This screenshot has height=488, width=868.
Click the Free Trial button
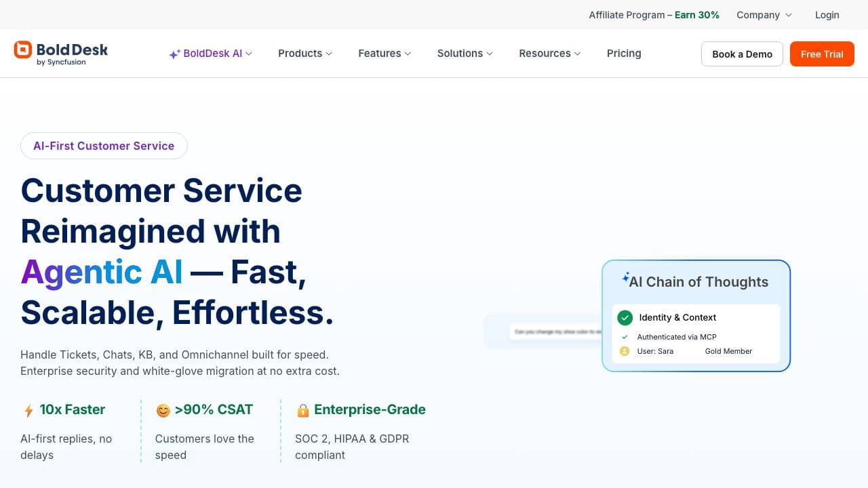pos(822,54)
